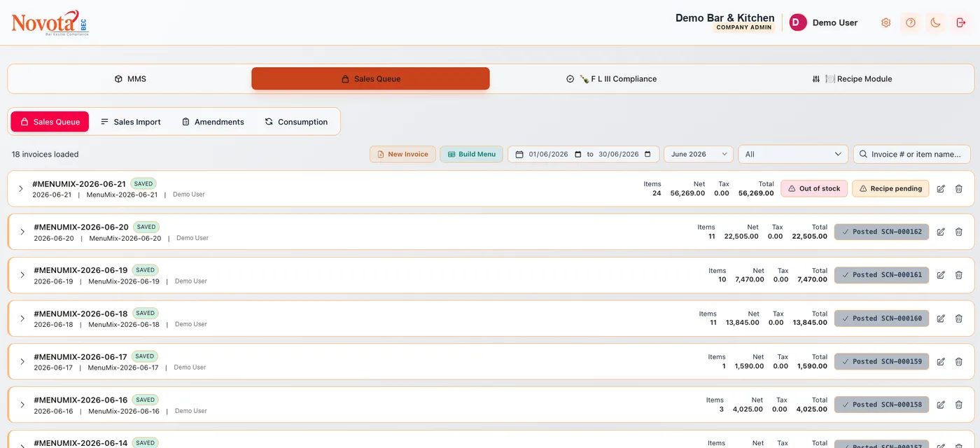This screenshot has height=448, width=980.
Task: Click the end date field 30/06/2026
Action: tap(619, 154)
